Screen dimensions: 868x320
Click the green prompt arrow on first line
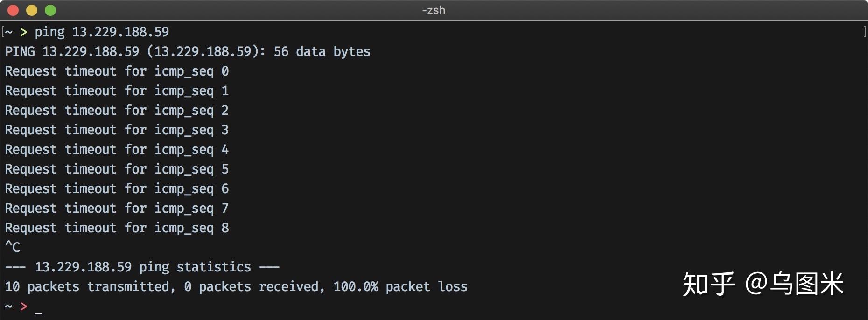coord(23,32)
